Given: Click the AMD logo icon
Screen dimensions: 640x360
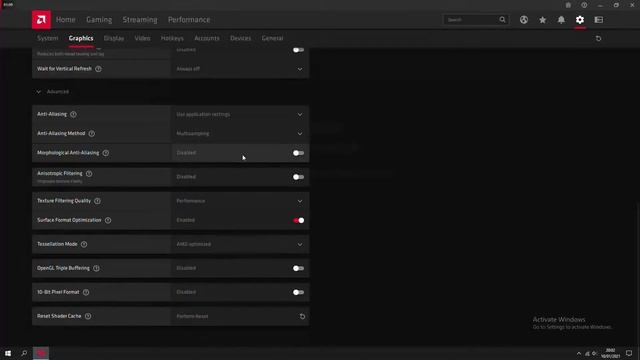Looking at the screenshot, I should coord(41,20).
